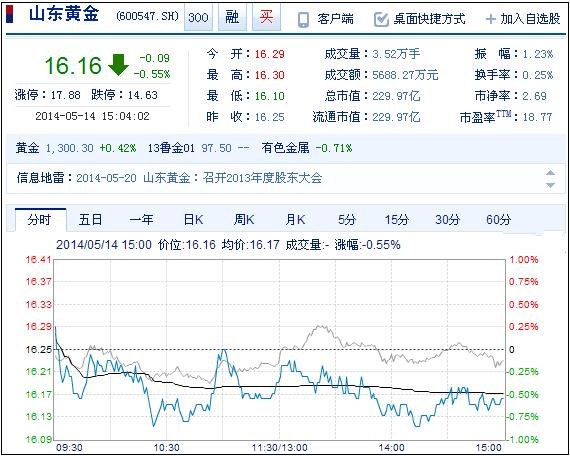The height and width of the screenshot is (456, 570).
Task: Switch to the 一年 chart tab
Action: coord(141,220)
